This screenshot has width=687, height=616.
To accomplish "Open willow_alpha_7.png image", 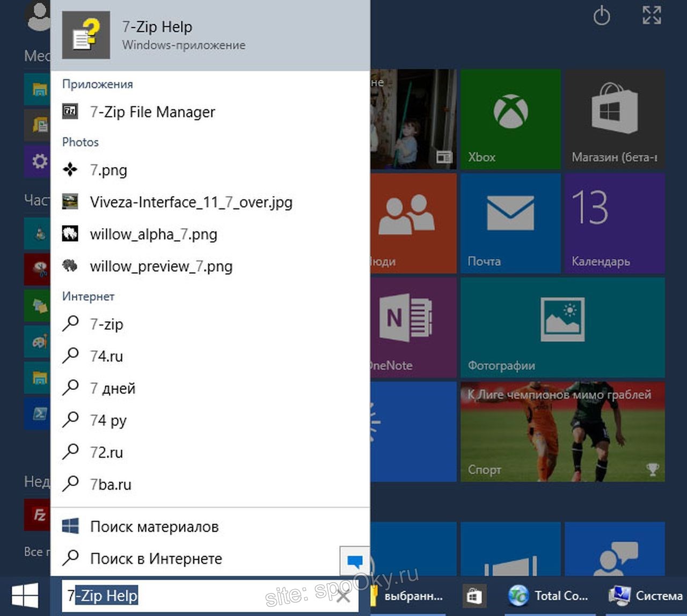I will coord(210,234).
